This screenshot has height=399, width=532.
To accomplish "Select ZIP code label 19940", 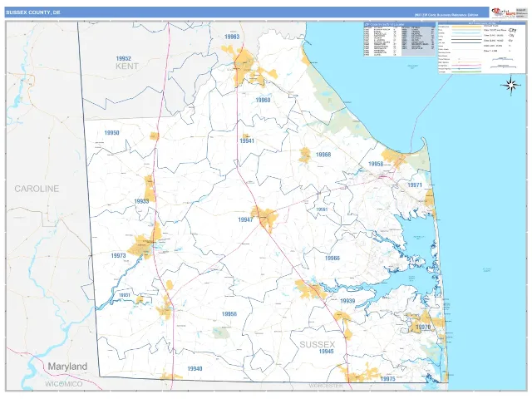I will click(x=195, y=368).
